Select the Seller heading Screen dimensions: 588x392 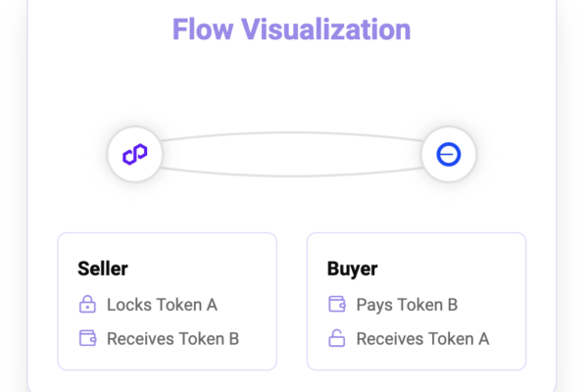103,269
